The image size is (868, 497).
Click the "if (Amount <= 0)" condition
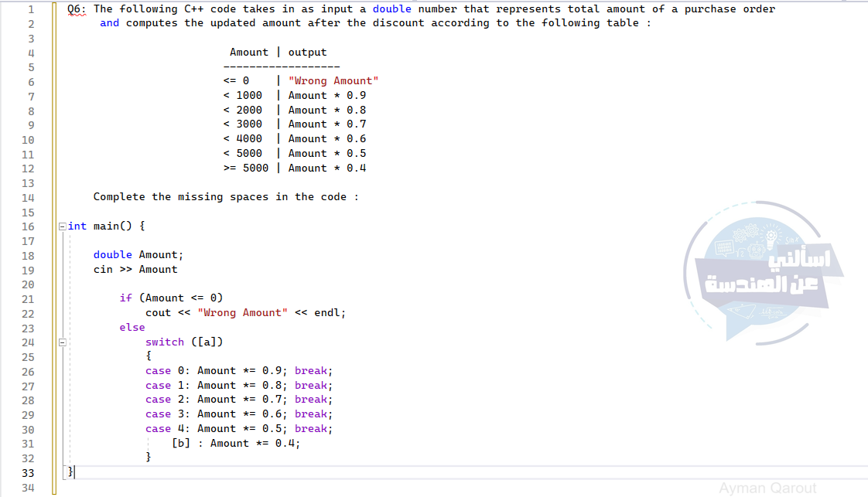pyautogui.click(x=171, y=298)
